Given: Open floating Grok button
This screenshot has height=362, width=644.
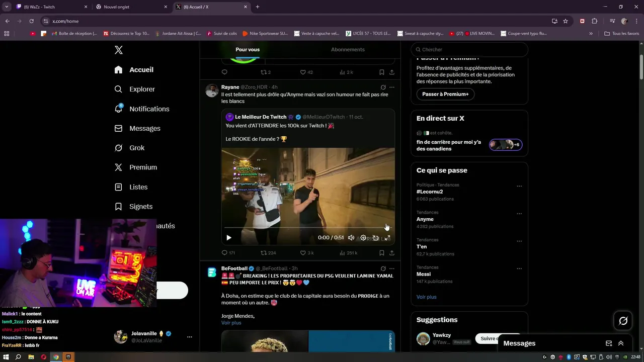Looking at the screenshot, I should tap(623, 321).
